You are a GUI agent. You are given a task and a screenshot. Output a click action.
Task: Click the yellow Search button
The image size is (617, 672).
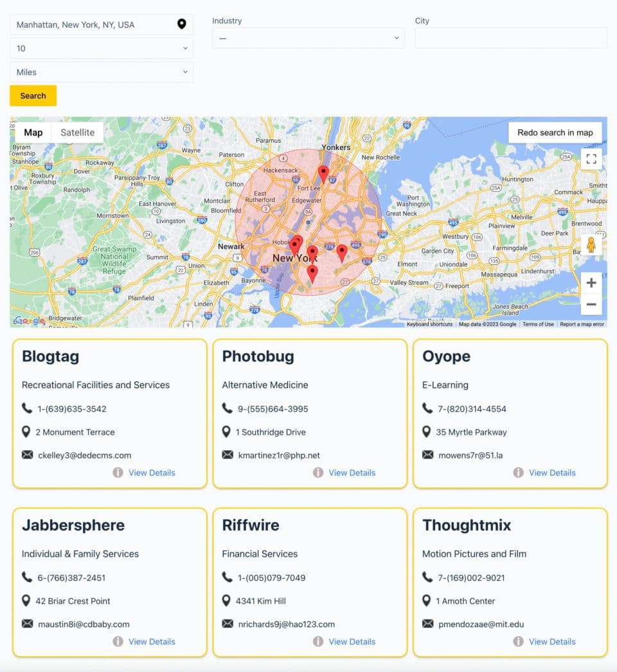[x=33, y=96]
